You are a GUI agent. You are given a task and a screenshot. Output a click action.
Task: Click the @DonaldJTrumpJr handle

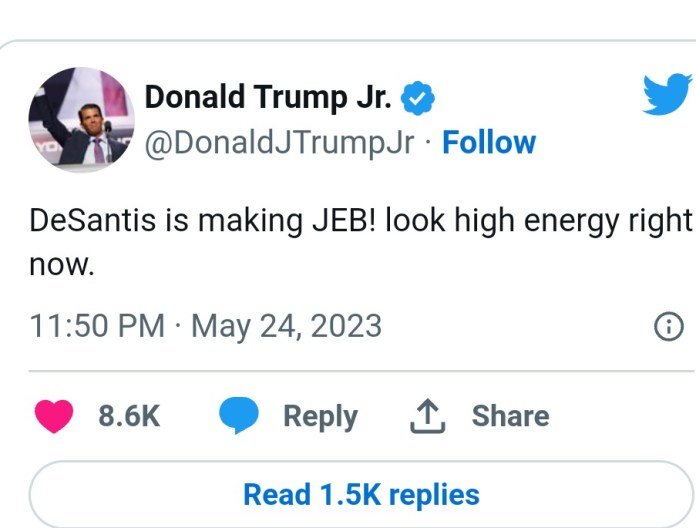point(279,143)
